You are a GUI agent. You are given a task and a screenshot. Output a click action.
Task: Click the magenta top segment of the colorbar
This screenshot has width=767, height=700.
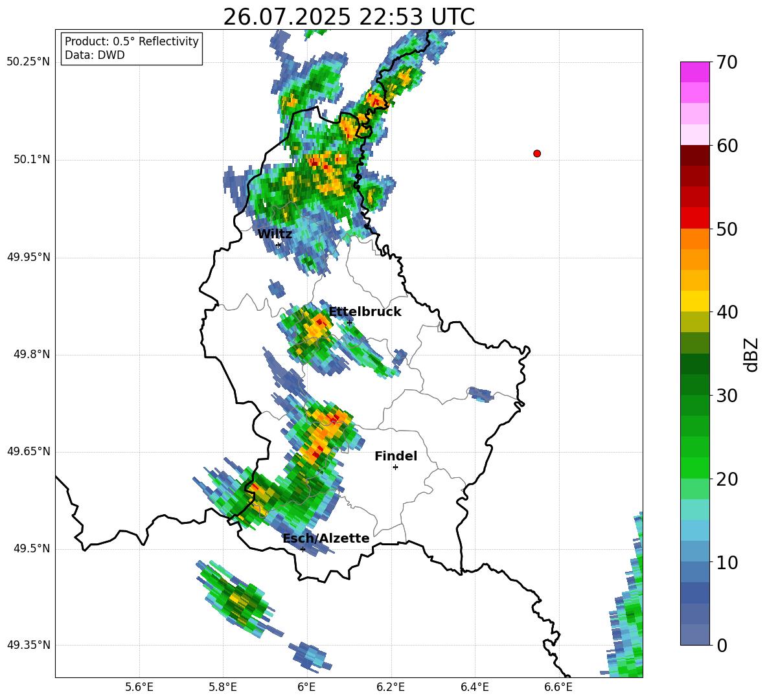[694, 72]
